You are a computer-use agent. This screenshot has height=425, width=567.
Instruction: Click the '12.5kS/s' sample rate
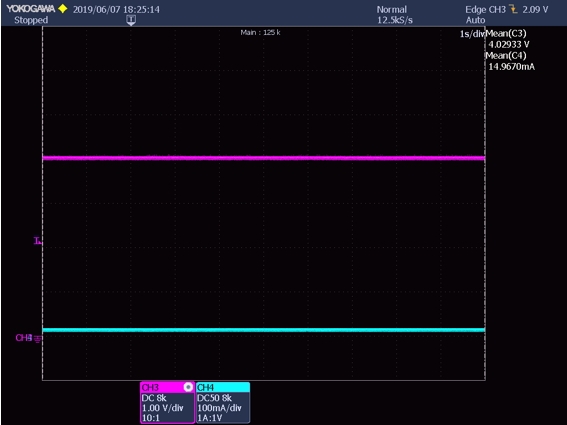tap(395, 20)
